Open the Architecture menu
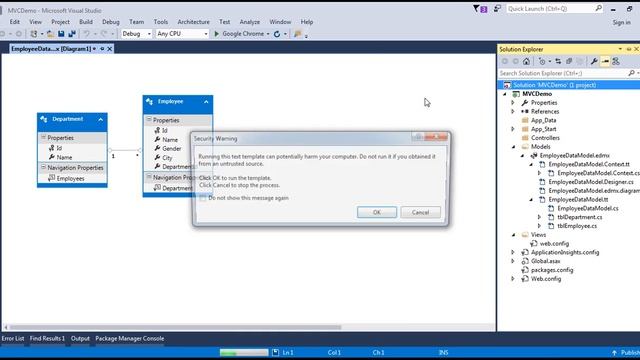The width and height of the screenshot is (640, 360). pos(193,22)
